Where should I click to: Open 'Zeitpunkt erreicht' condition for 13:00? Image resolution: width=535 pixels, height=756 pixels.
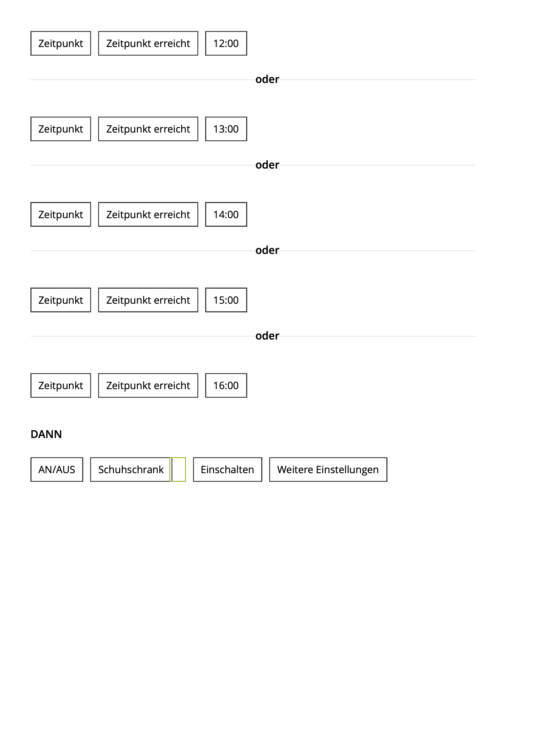pyautogui.click(x=148, y=129)
